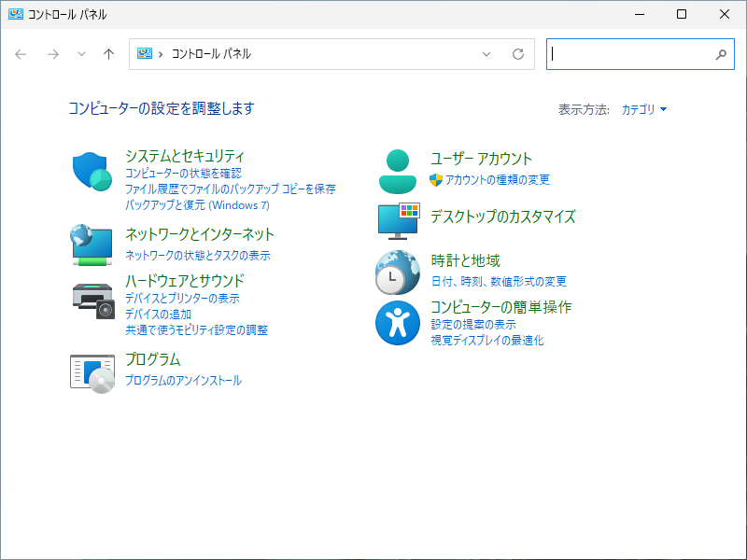
Task: Open the recent locations chevron
Action: tap(81, 54)
